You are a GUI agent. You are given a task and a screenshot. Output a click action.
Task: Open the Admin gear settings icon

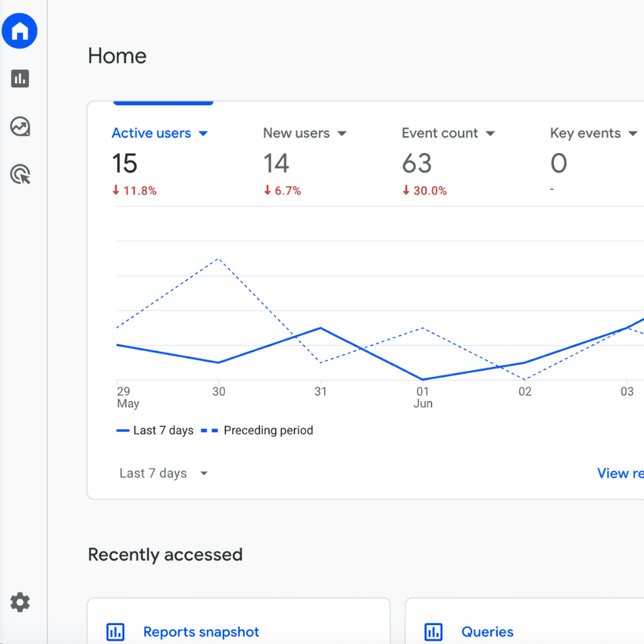[x=20, y=602]
